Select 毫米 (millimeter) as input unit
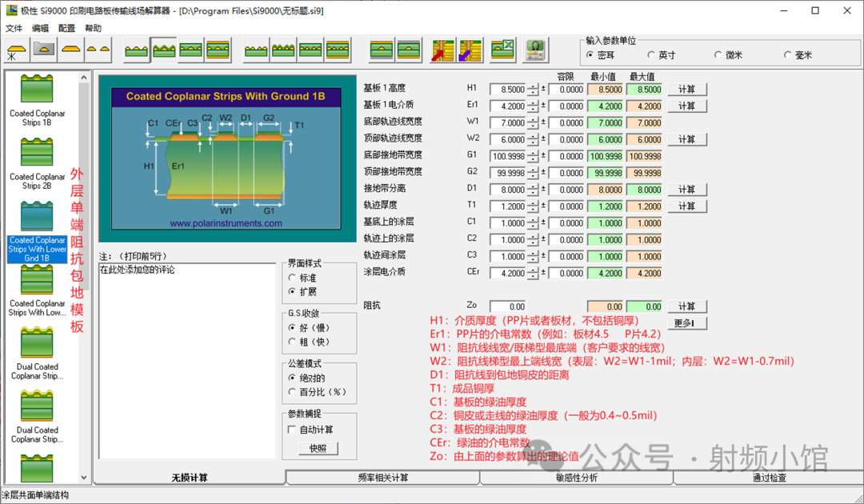Image resolution: width=864 pixels, height=504 pixels. (787, 55)
